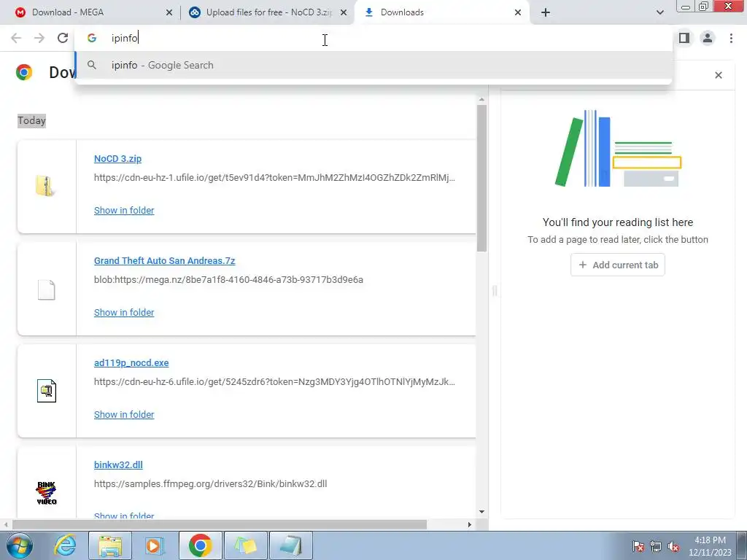Image resolution: width=747 pixels, height=560 pixels.
Task: Click the vertical scrollbar up arrow
Action: [481, 99]
